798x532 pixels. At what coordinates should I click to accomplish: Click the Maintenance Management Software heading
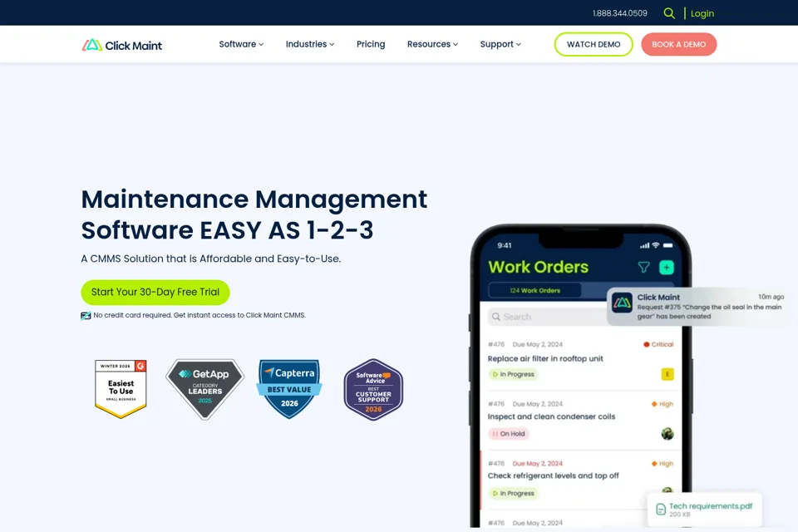(254, 214)
